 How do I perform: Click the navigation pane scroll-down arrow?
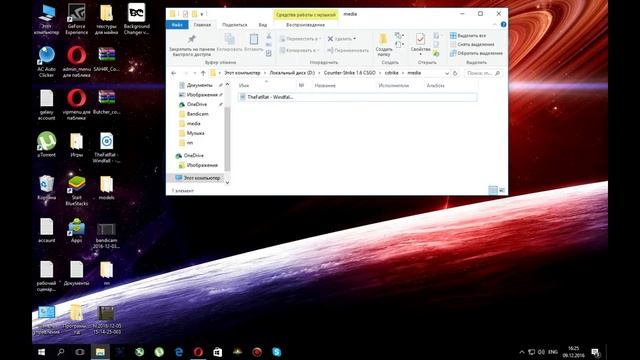227,183
